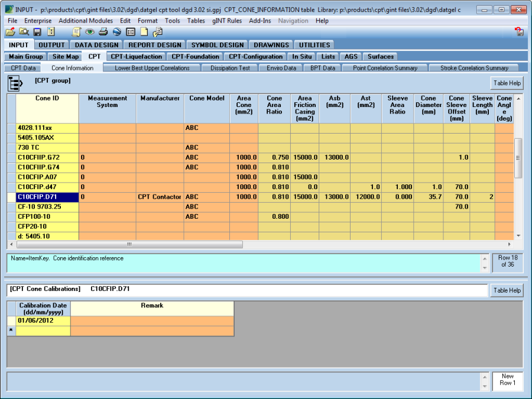Click the grid's vertical scrollbar down arrow
The image size is (532, 399).
(x=518, y=235)
